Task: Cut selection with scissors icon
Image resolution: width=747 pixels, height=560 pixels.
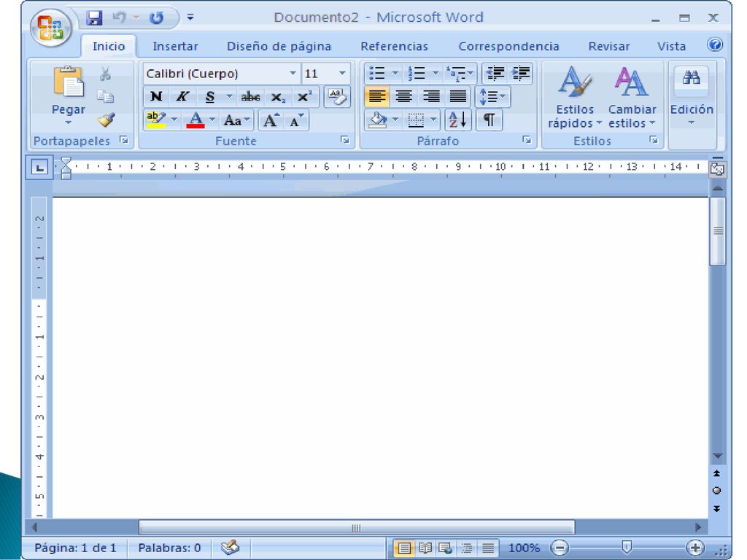Action: pos(105,74)
